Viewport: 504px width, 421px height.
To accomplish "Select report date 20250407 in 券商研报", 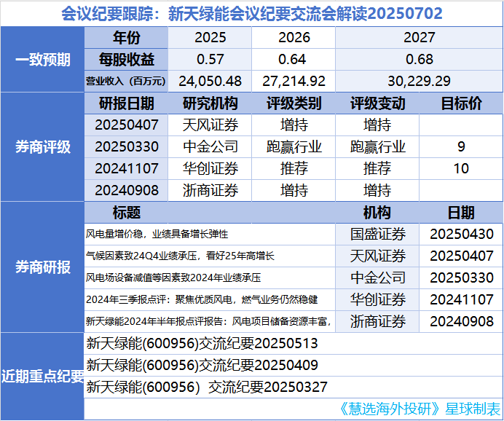I will coord(461,256).
